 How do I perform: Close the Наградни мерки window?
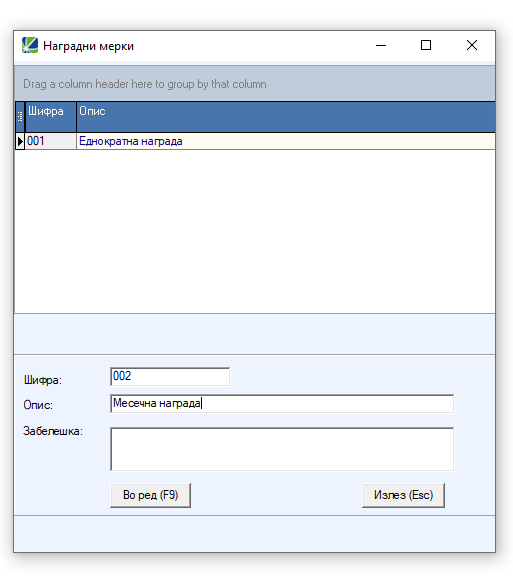(x=471, y=46)
